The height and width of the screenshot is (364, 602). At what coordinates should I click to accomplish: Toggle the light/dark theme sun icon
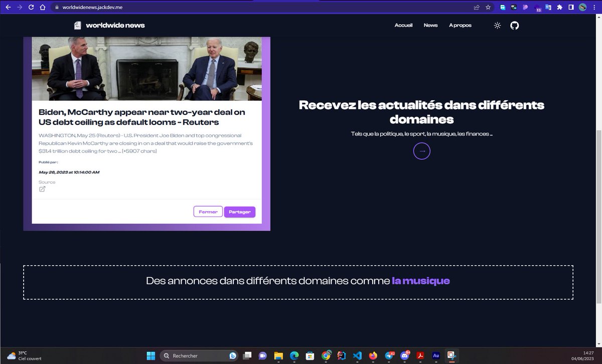click(x=497, y=25)
